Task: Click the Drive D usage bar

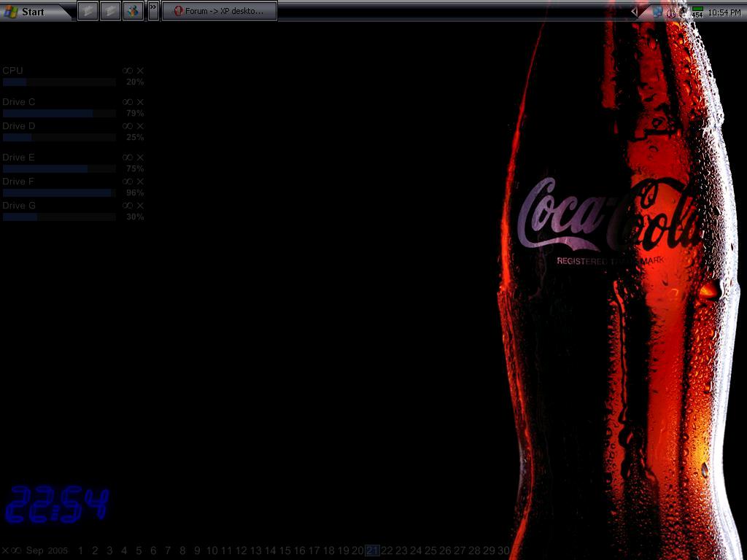Action: 59,137
